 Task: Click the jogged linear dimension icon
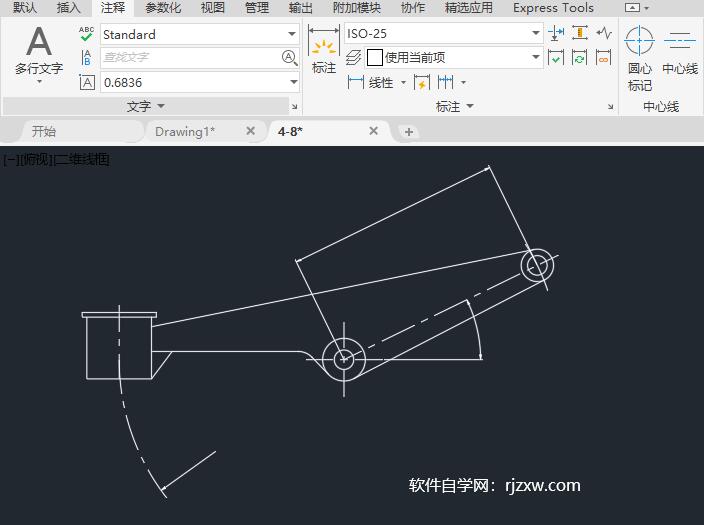tap(604, 33)
